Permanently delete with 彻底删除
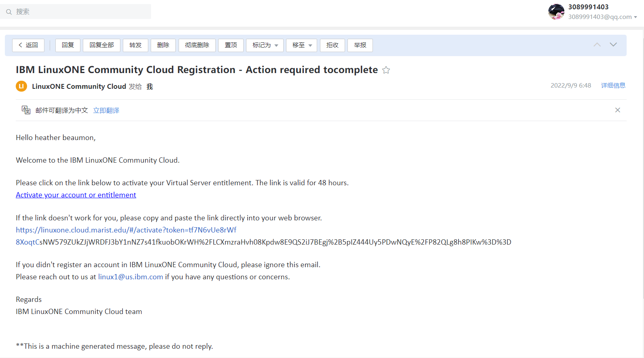Screen dimensions: 644x358 [197, 45]
